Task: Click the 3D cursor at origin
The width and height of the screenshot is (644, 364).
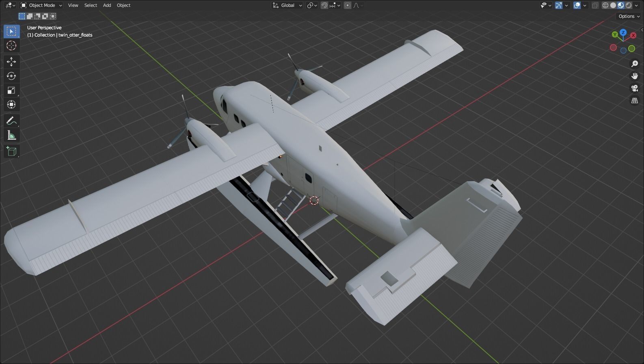Action: (314, 200)
